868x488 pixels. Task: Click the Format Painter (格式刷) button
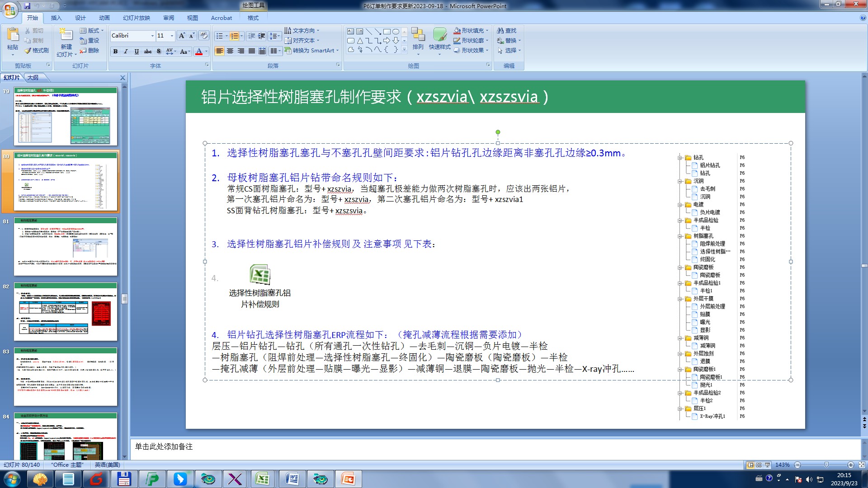pyautogui.click(x=37, y=51)
